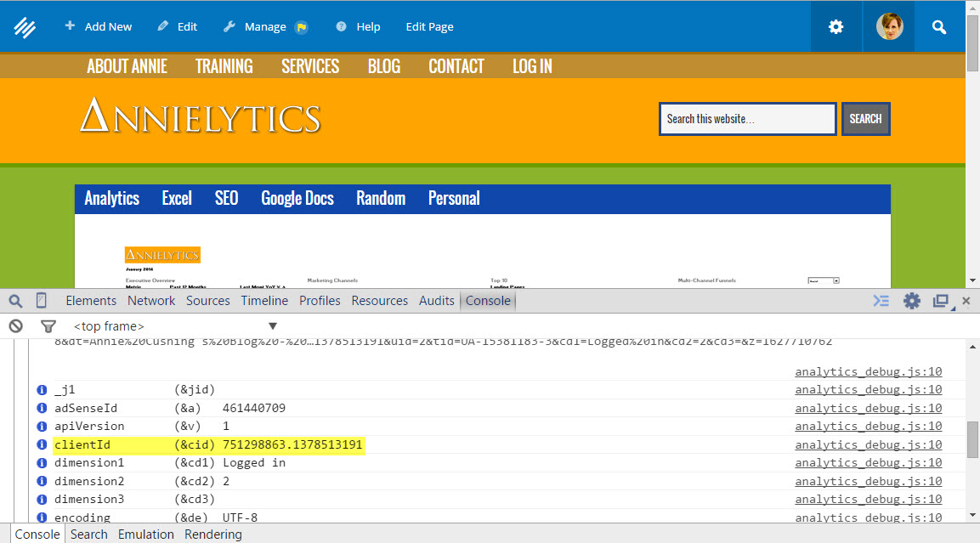This screenshot has height=543, width=980.
Task: Click the dock-to-window DevTools icon
Action: pyautogui.click(x=940, y=301)
